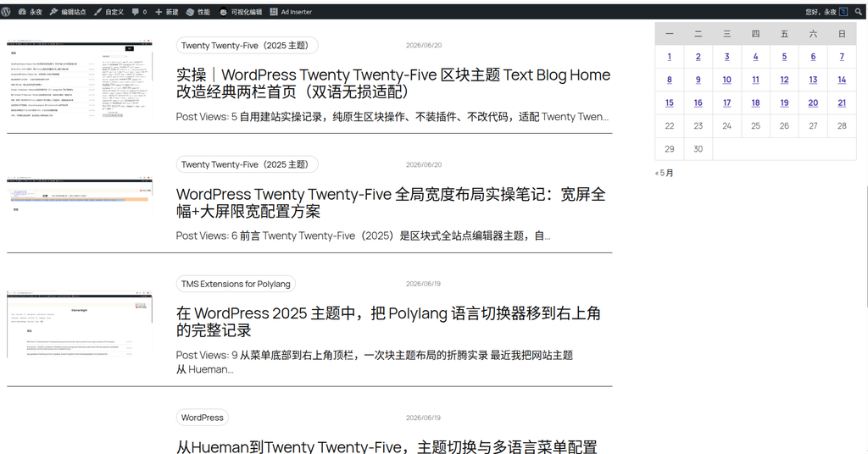
Task: Open calendar day 9 posts
Action: (x=698, y=80)
